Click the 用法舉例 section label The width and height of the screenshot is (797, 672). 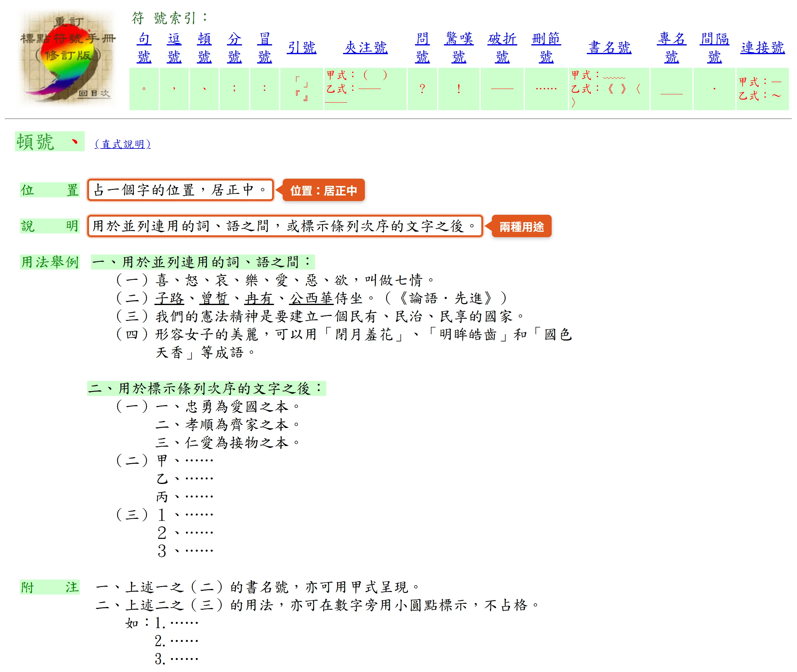point(50,262)
